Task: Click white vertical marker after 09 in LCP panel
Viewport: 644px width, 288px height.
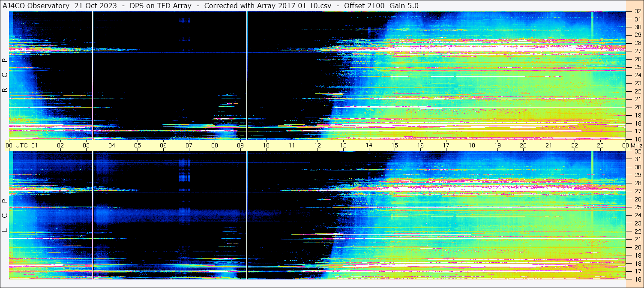Action: tap(247, 215)
